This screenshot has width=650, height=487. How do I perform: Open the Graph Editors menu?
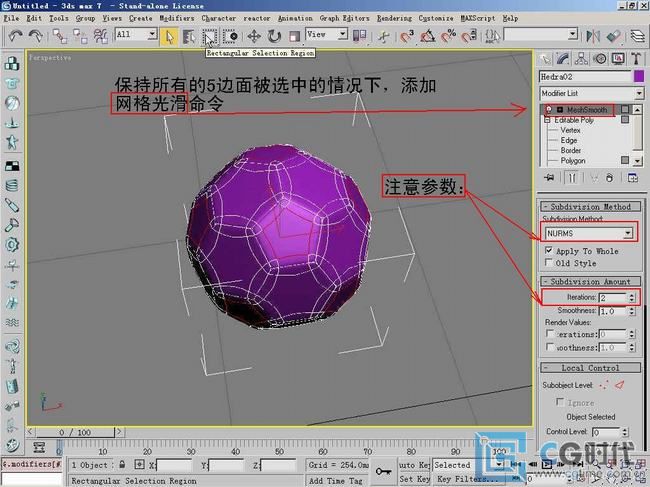[x=344, y=18]
